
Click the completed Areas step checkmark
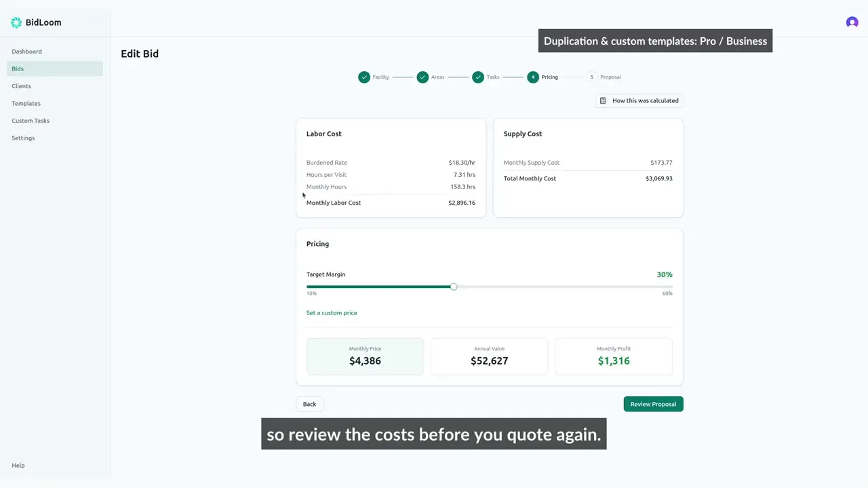[x=422, y=77]
